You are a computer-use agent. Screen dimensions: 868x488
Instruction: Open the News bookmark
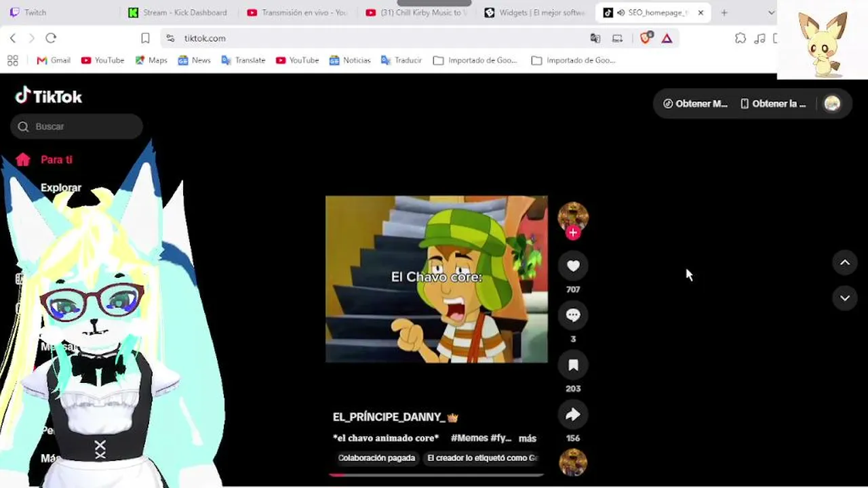[194, 60]
